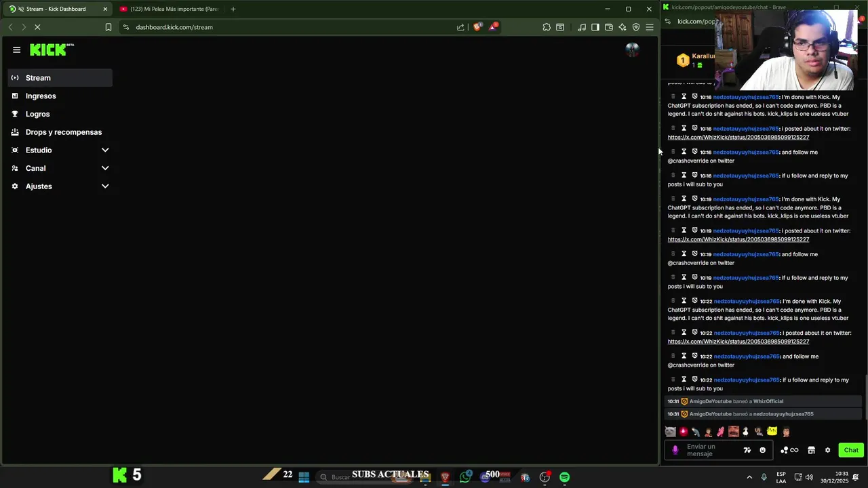
Task: Open the Estudio sidebar item
Action: coord(60,150)
